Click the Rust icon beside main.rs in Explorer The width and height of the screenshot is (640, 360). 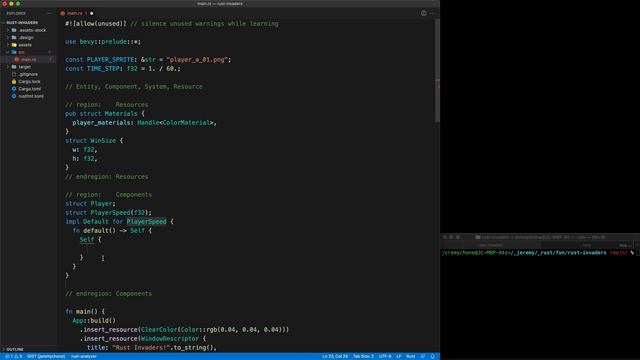tap(17, 60)
